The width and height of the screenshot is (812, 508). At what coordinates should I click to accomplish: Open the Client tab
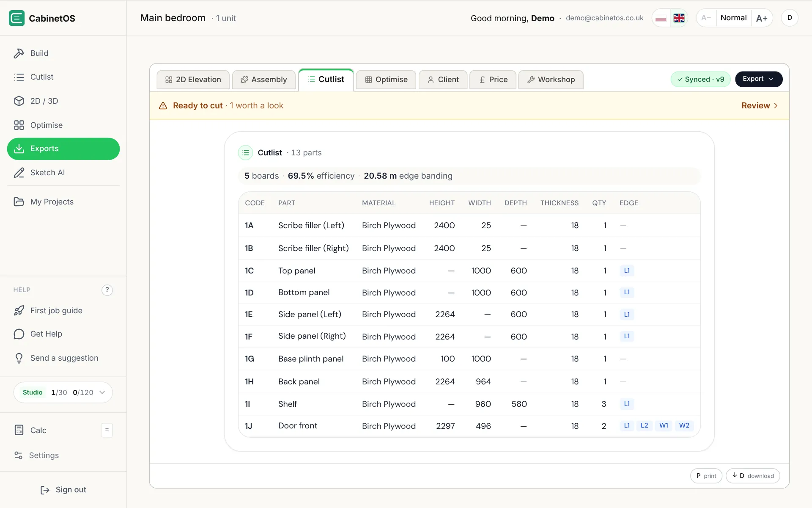pyautogui.click(x=443, y=80)
